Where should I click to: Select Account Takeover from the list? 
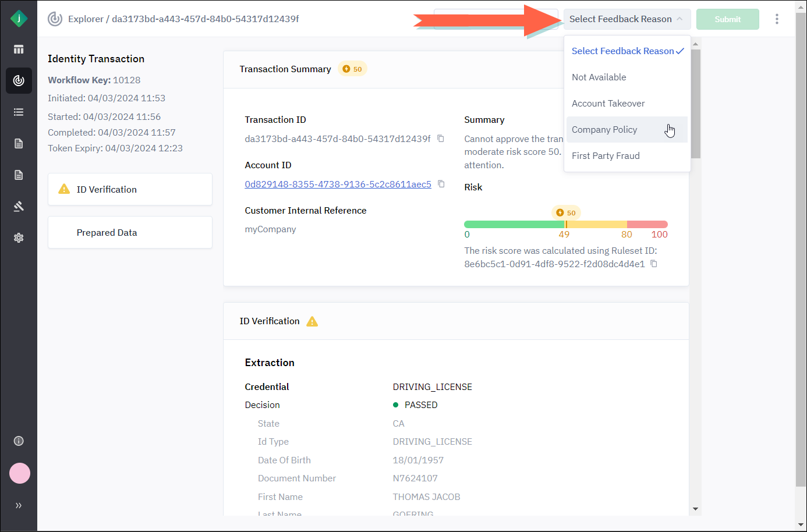[x=608, y=104]
